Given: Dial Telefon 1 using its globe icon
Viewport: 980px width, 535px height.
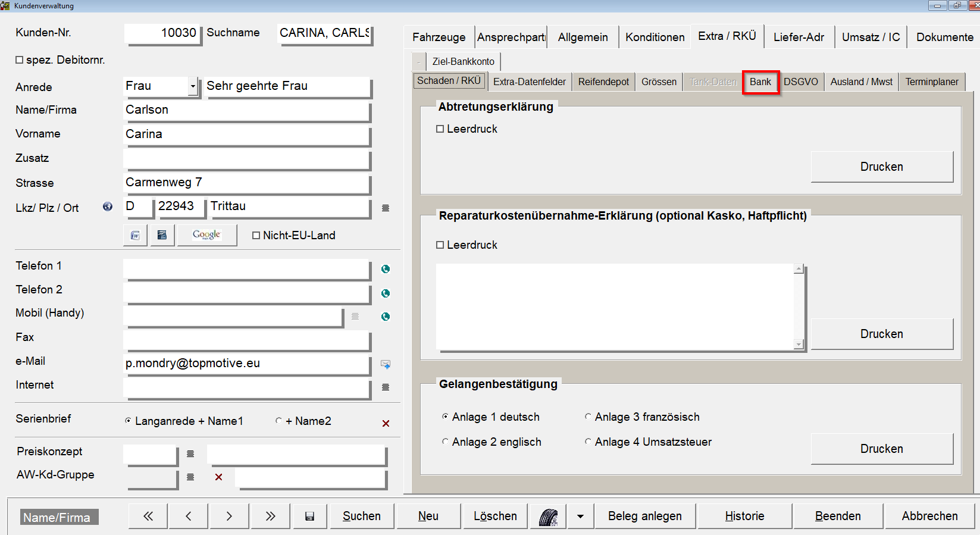Looking at the screenshot, I should 386,269.
